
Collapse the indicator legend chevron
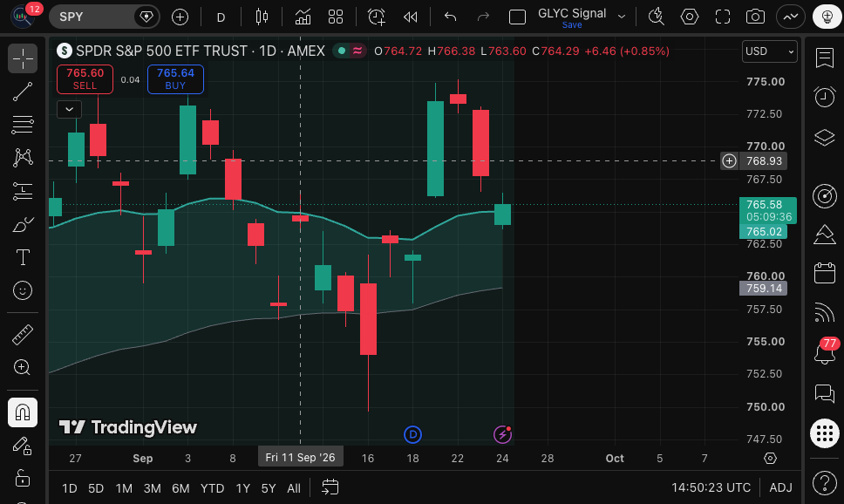70,109
